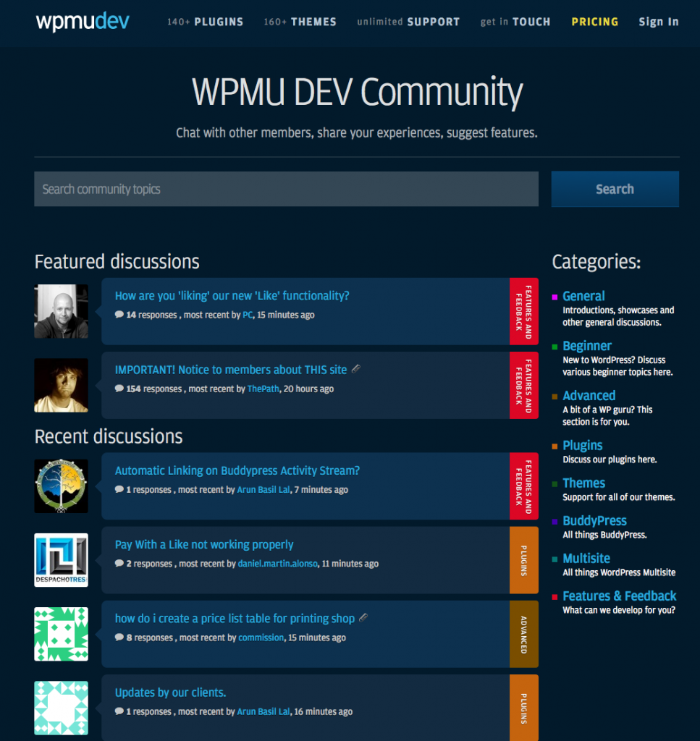Click the paperclip icon beside IMPORTANT Notice title
Screen dimensions: 700x741
pos(356,368)
